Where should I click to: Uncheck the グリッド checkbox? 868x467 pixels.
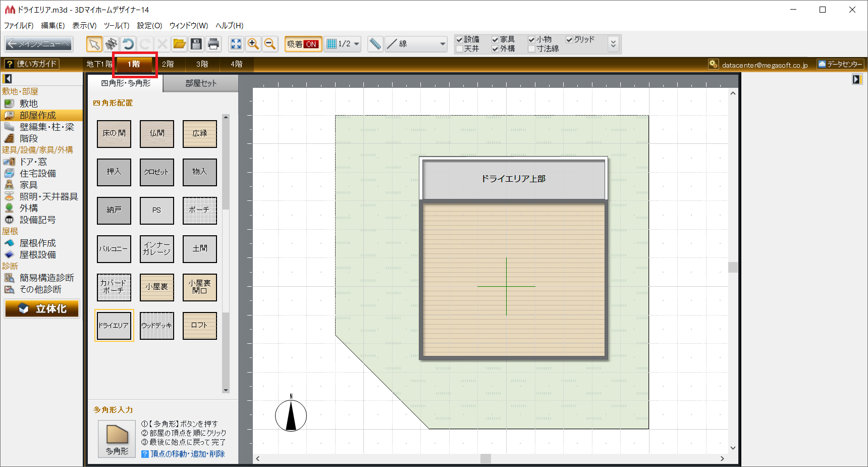[x=569, y=39]
